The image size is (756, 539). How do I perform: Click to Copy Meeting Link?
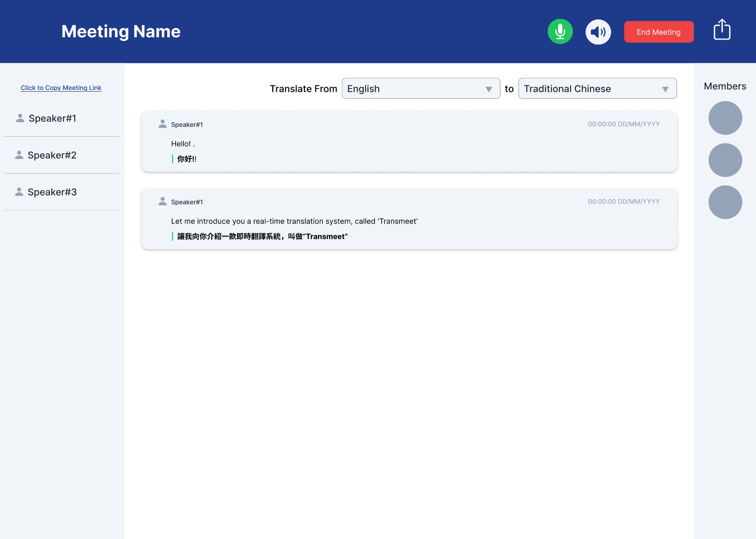[61, 88]
